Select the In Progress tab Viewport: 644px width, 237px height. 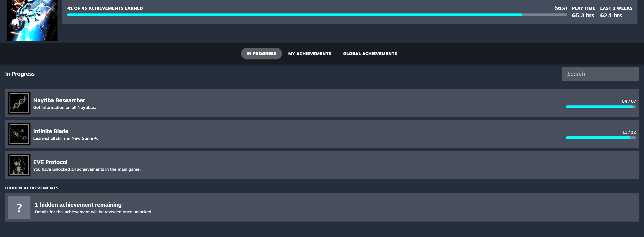tap(261, 54)
